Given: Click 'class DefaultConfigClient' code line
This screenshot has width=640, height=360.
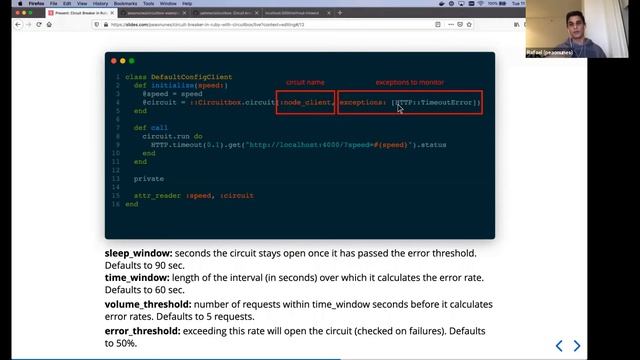Looking at the screenshot, I should tap(179, 77).
